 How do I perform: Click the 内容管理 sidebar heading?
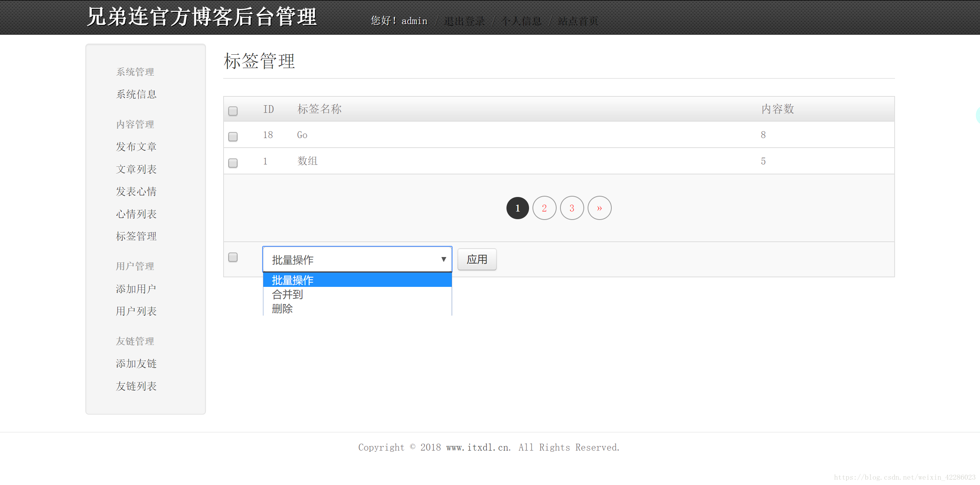click(135, 124)
